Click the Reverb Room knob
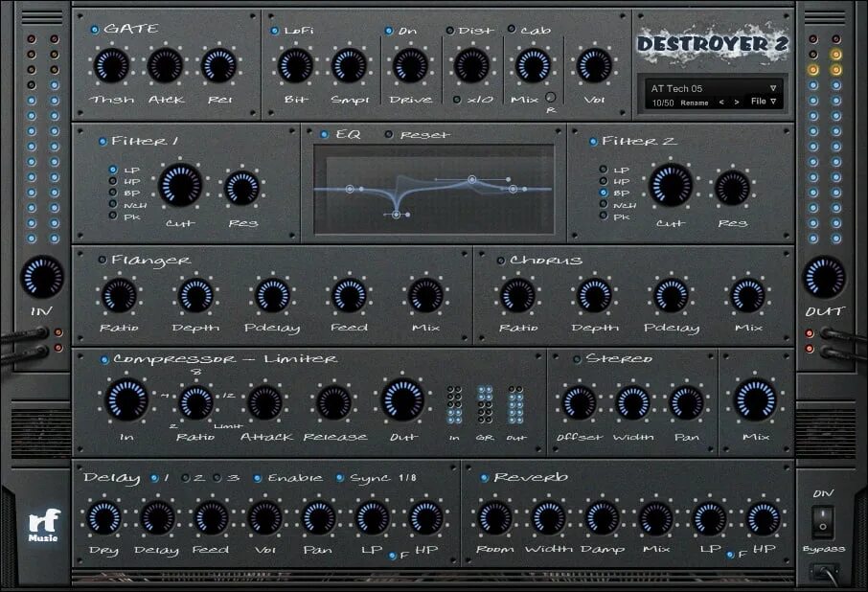This screenshot has width=868, height=592. [494, 518]
